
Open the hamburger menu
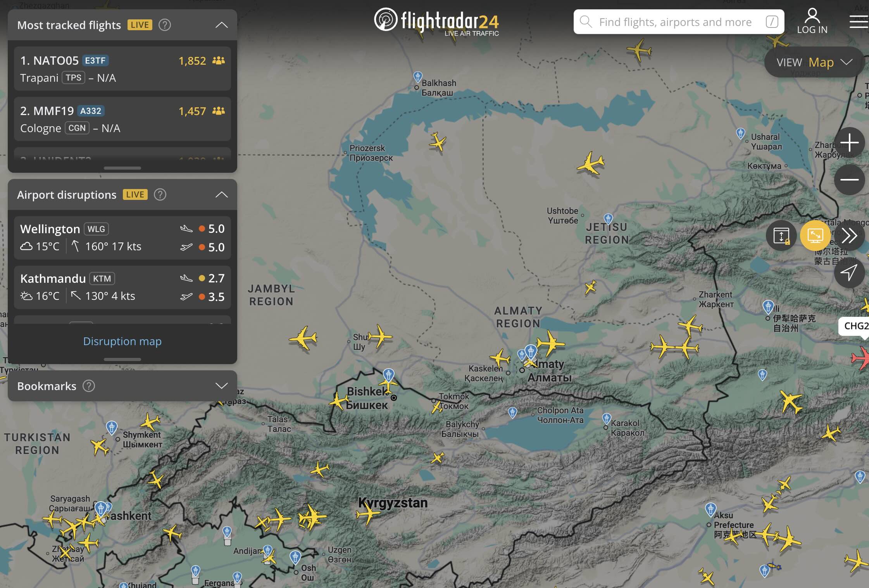pos(859,21)
